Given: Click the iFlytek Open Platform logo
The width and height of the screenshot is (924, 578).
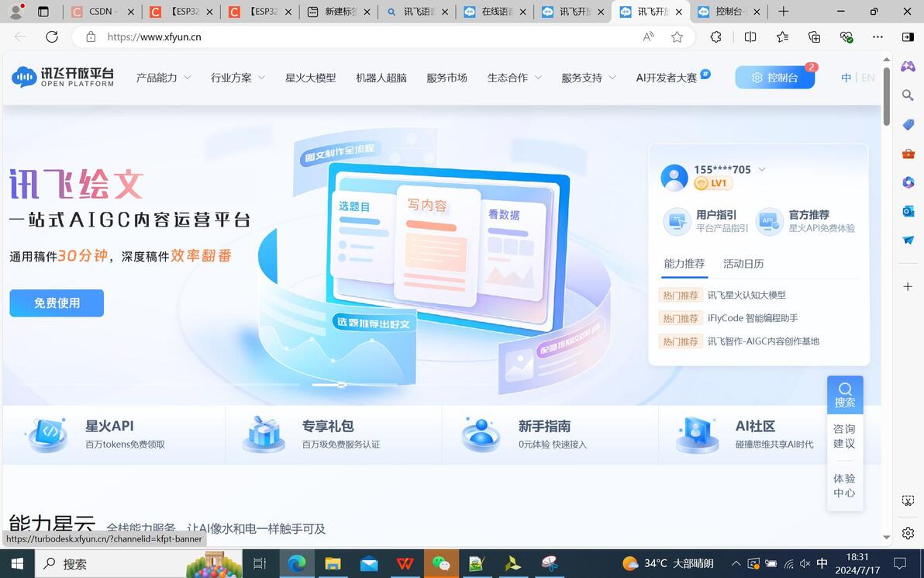Looking at the screenshot, I should 63,77.
